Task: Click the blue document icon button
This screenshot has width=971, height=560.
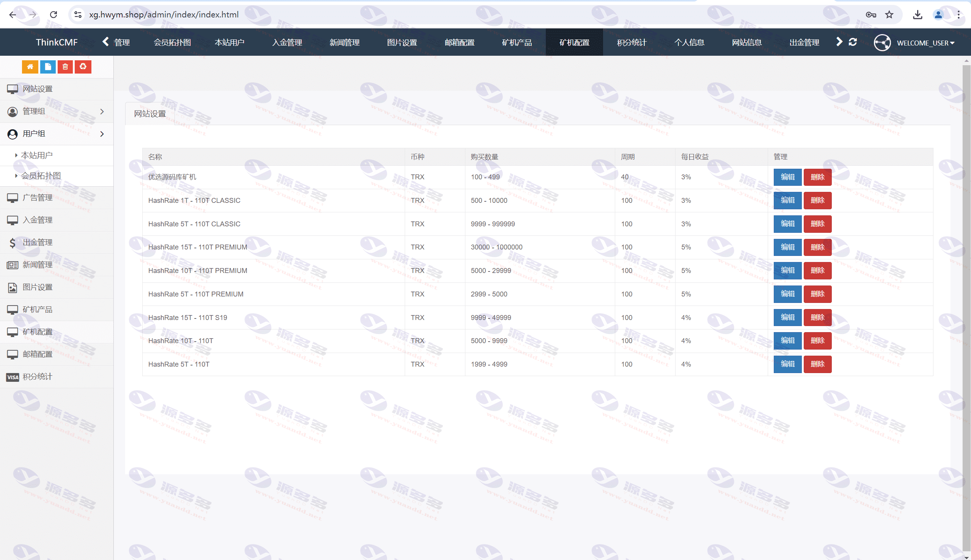Action: pos(48,67)
